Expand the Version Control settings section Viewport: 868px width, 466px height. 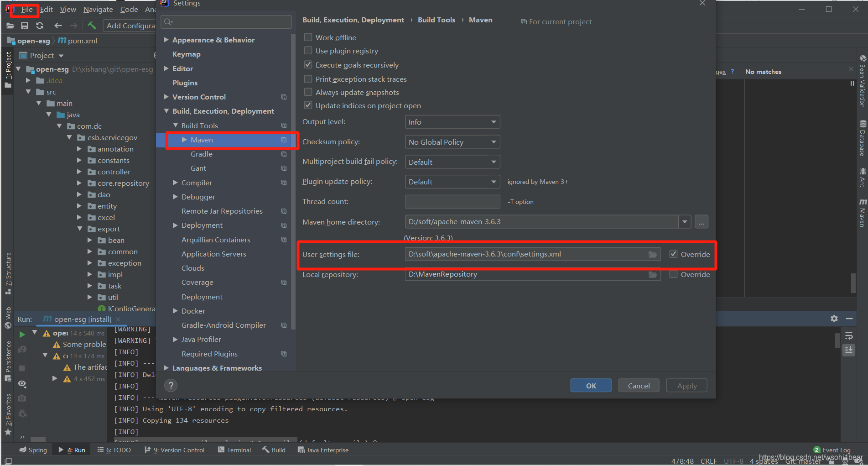pos(166,97)
